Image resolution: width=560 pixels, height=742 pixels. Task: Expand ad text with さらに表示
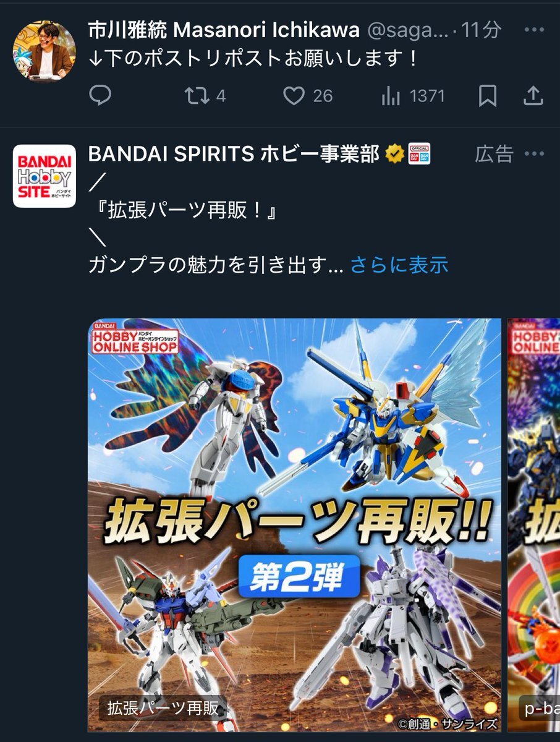399,265
